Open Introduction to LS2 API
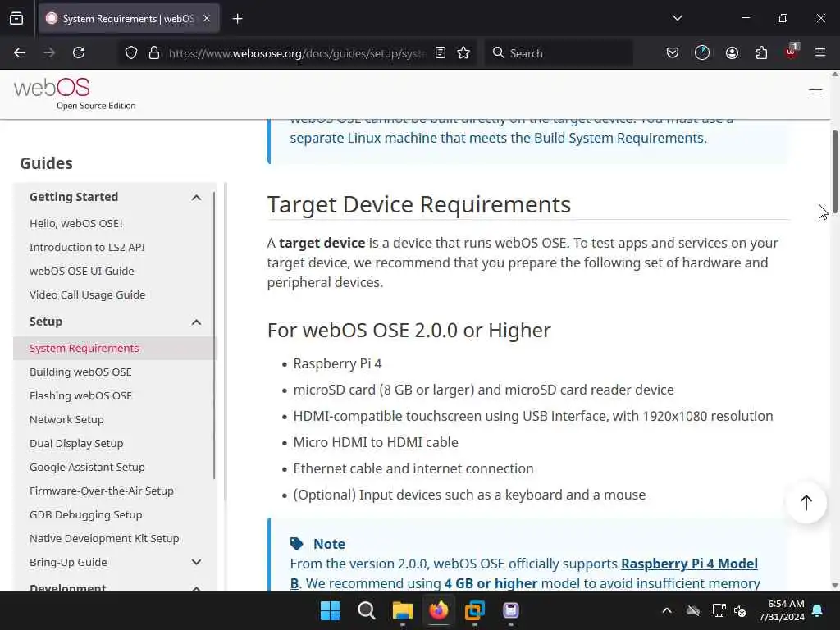Image resolution: width=840 pixels, height=630 pixels. pyautogui.click(x=87, y=248)
